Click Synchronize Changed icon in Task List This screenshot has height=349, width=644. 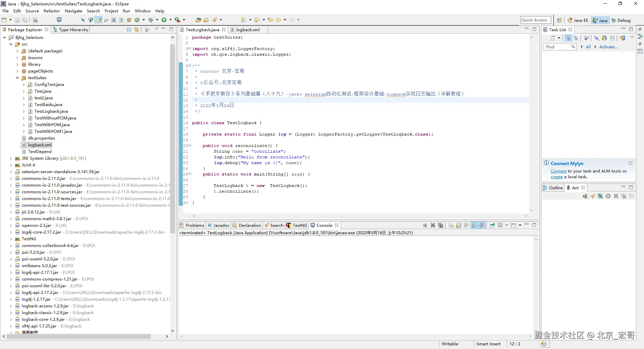pyautogui.click(x=622, y=38)
